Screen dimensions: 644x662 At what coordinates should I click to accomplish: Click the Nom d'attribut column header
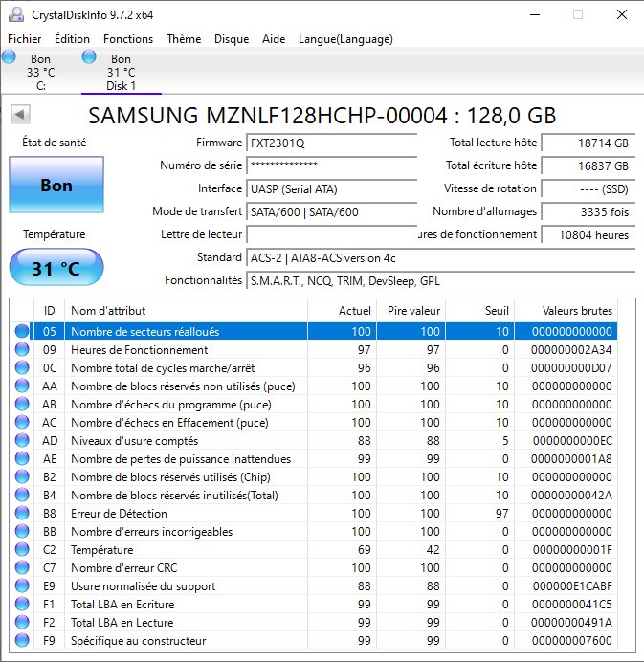pos(186,311)
